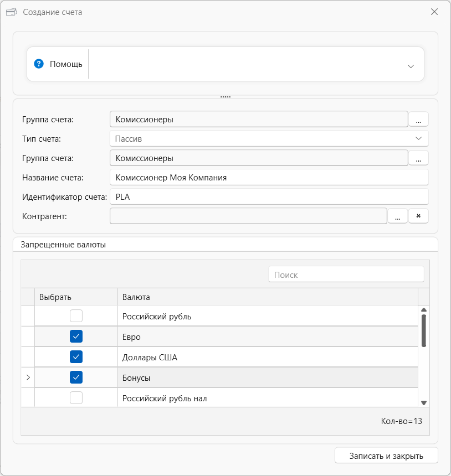This screenshot has width=451, height=476.
Task: Click the Поиск search box
Action: click(x=346, y=275)
